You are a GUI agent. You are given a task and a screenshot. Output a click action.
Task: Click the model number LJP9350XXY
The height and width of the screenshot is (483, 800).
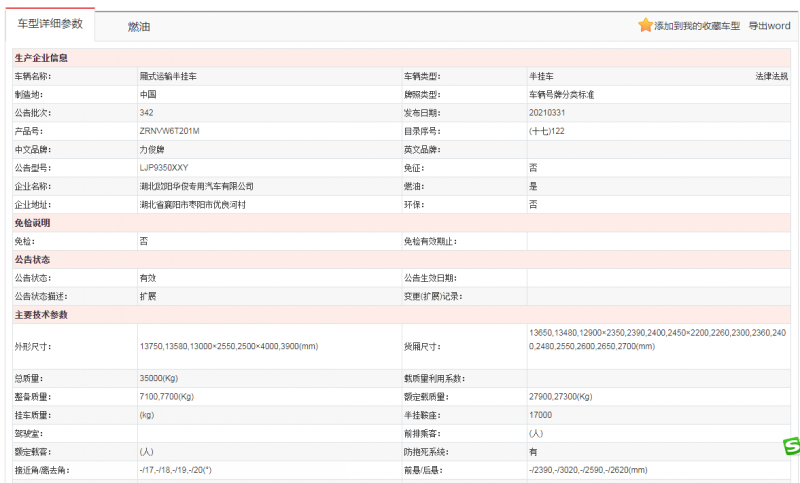pos(163,168)
